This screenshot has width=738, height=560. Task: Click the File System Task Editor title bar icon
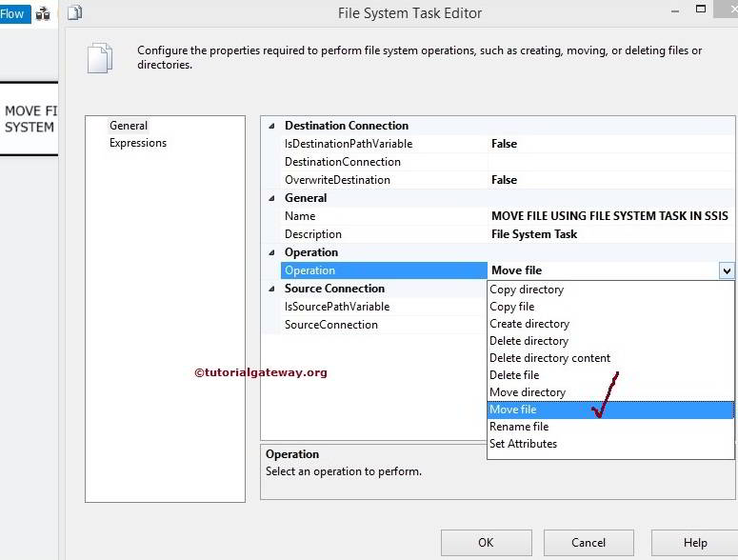coord(74,12)
